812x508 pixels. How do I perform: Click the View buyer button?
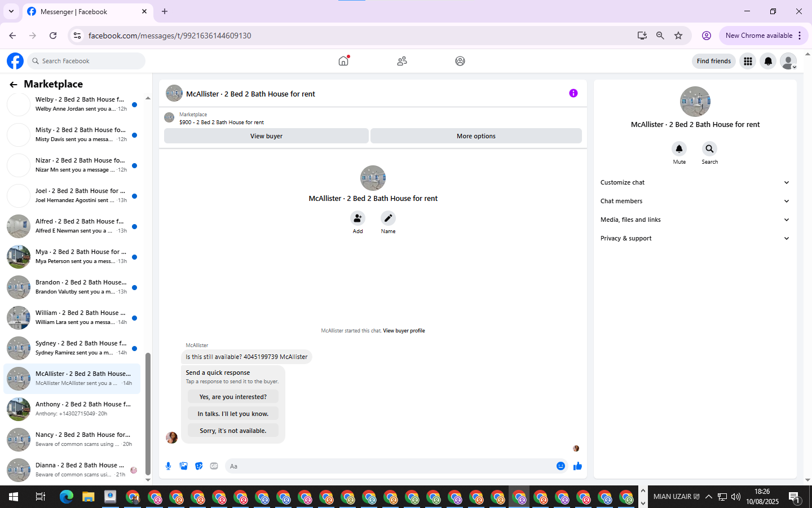pyautogui.click(x=266, y=136)
